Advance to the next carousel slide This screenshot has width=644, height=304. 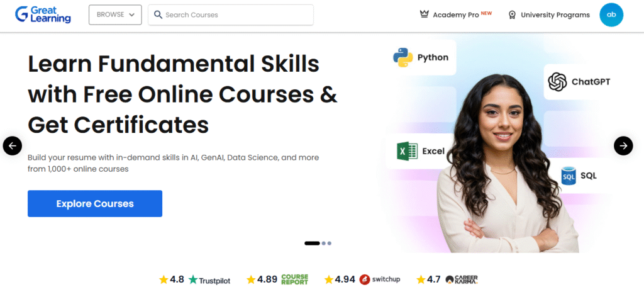click(623, 145)
